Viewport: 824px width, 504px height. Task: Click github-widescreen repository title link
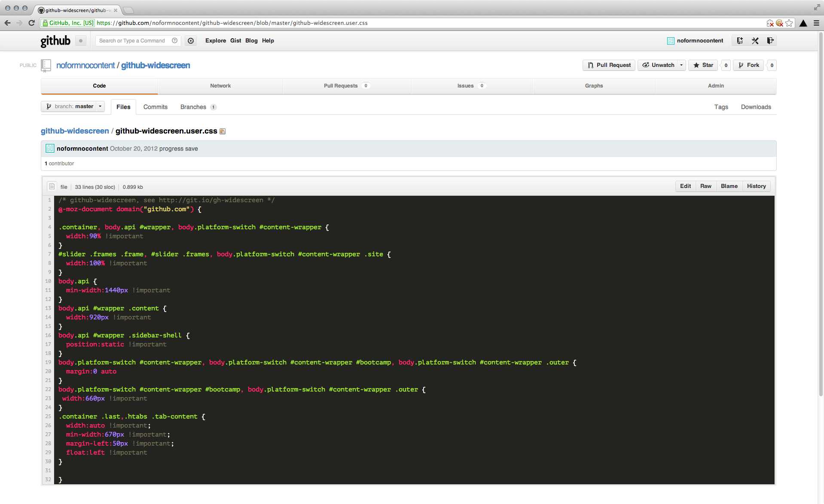pos(156,65)
